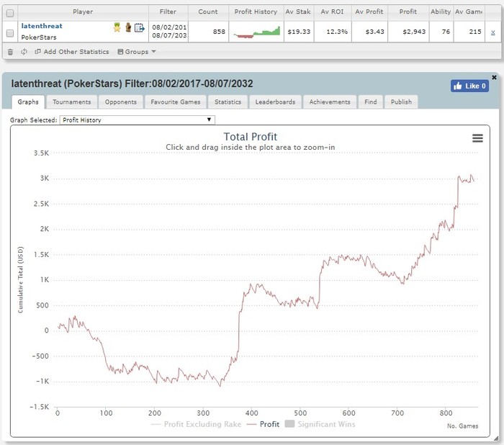Viewport: 504px width, 445px height.
Task: Toggle Profit Excluding Rake legend series
Action: [196, 424]
